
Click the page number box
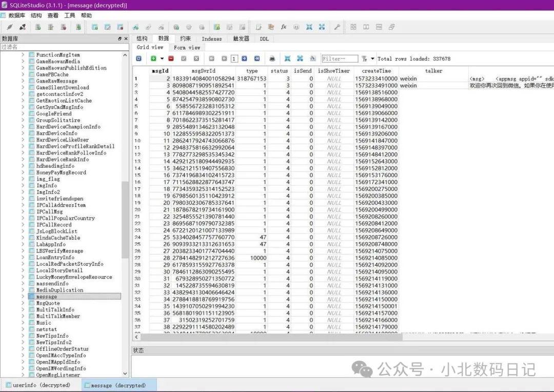coord(234,58)
